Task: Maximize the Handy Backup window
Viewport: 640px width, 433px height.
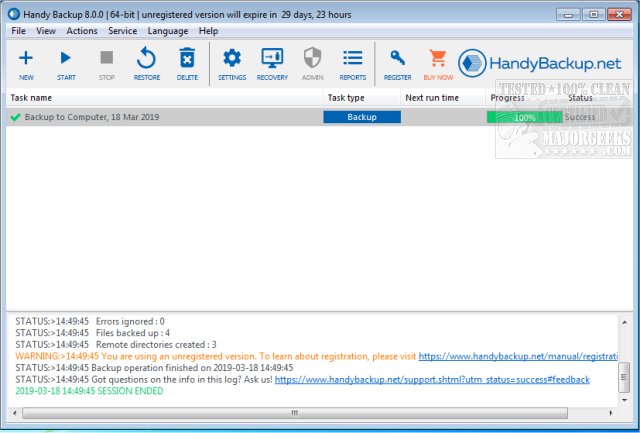Action: pos(593,15)
